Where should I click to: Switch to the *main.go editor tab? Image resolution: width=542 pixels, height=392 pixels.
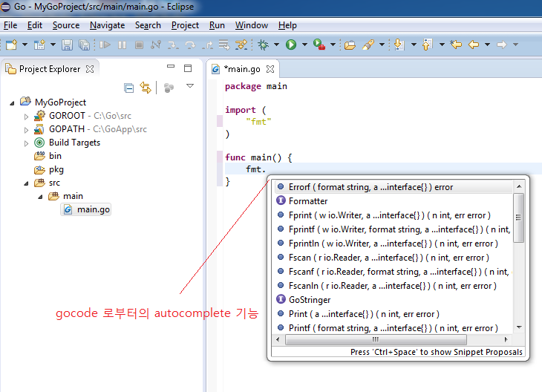242,69
